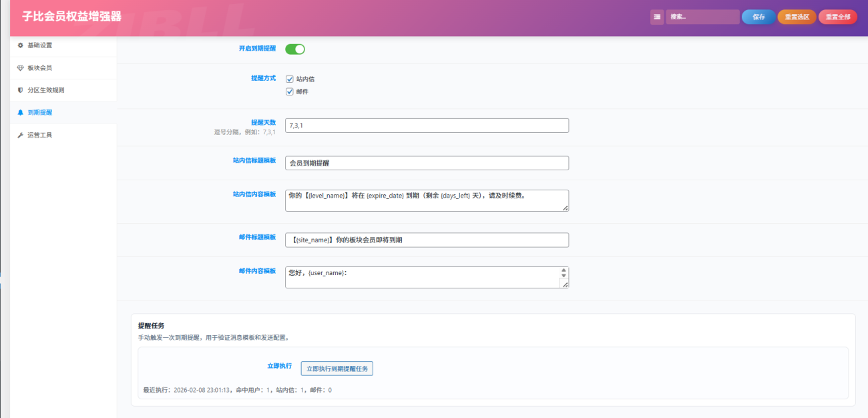Click the diamond icon beside 板块会员
The height and width of the screenshot is (418, 868).
point(20,68)
